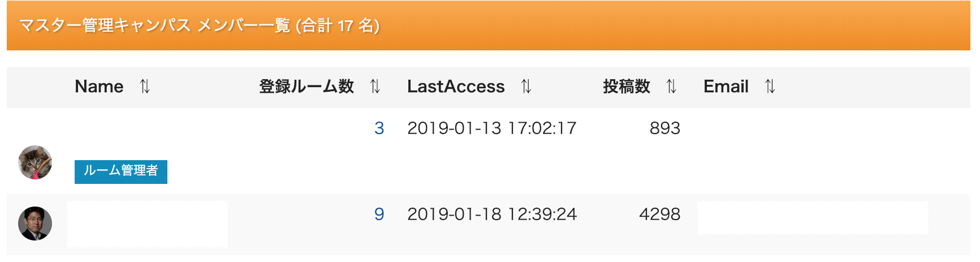Select the 2019-01-13 17:02:17 access time
Viewport: 980px width, 262px height.
click(x=491, y=128)
